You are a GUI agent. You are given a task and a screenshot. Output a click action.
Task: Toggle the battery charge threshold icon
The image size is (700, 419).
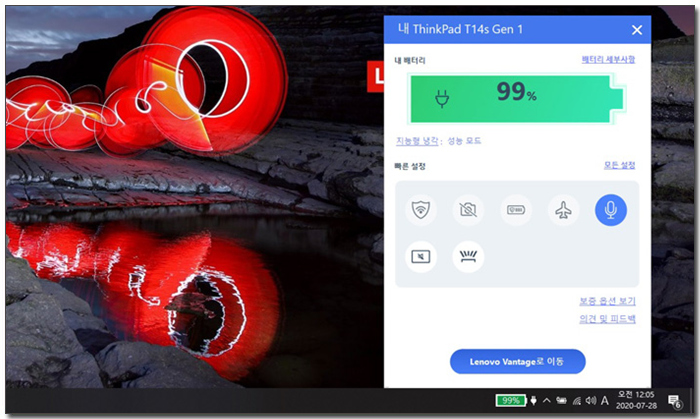[x=516, y=210]
